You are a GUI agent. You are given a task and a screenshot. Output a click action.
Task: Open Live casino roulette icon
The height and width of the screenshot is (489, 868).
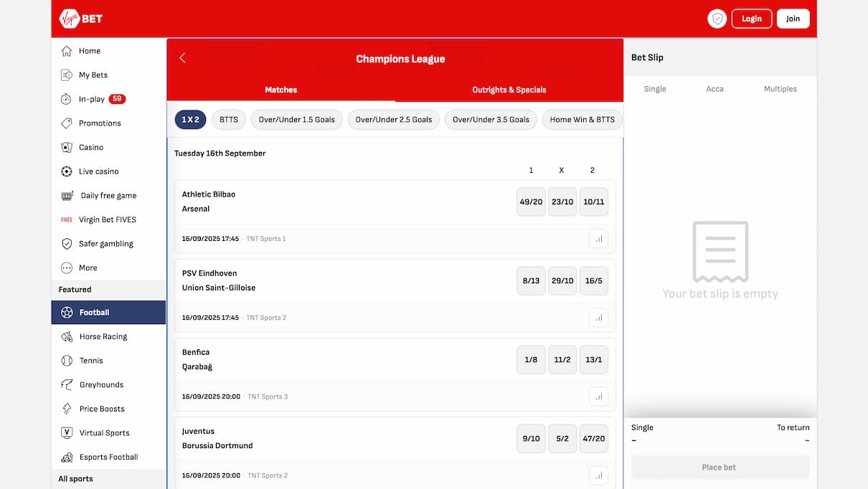click(x=67, y=171)
